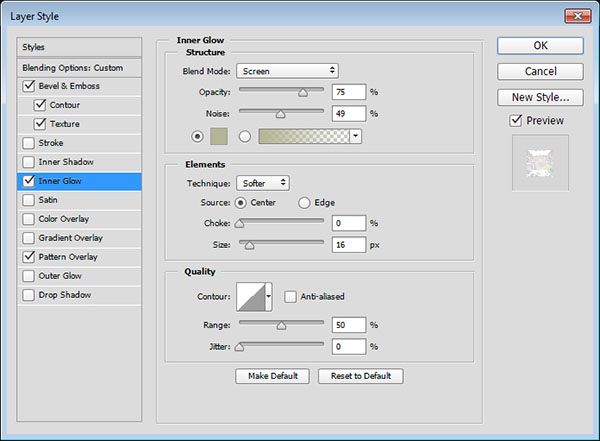600x441 pixels.
Task: Expand the Technique dropdown
Action: coord(264,183)
